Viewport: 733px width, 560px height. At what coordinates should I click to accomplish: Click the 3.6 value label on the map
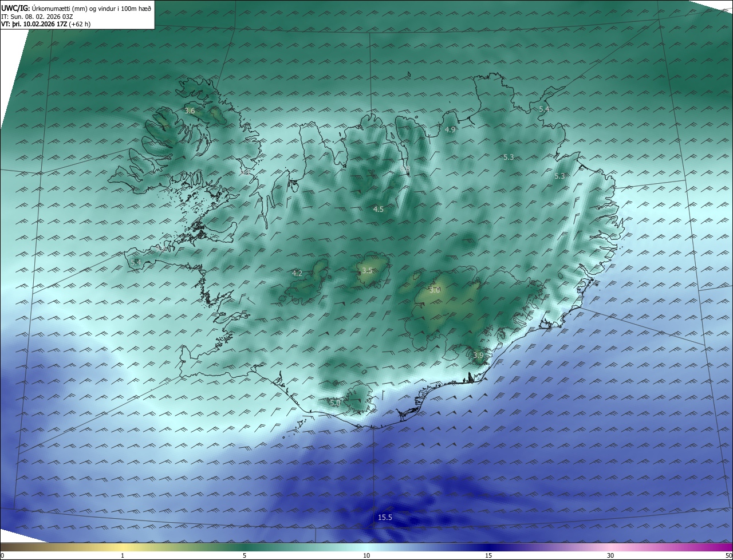tap(190, 111)
